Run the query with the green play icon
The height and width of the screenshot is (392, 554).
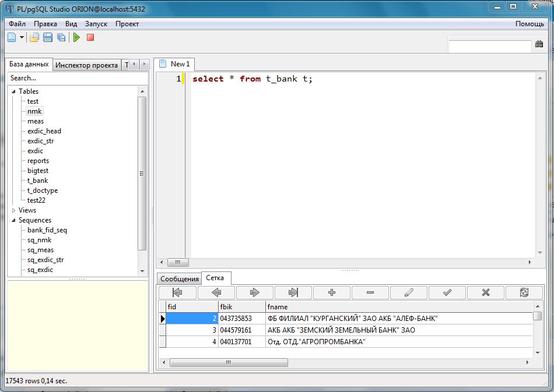[x=76, y=37]
